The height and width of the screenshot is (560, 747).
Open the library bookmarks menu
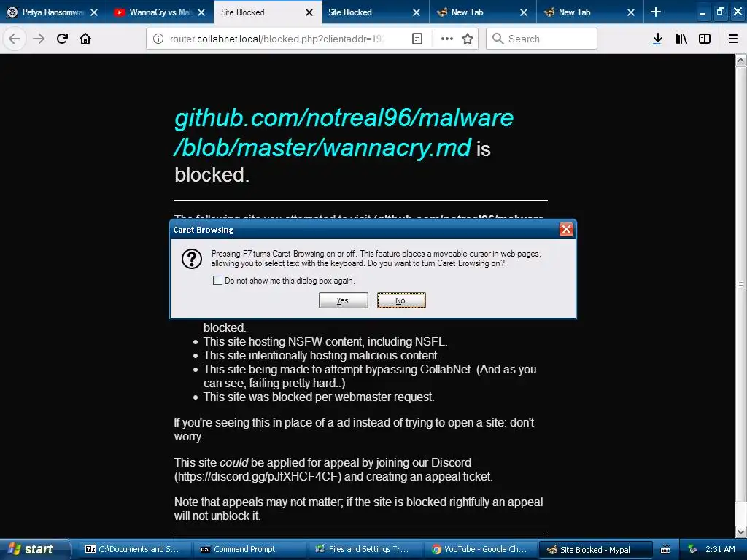pos(681,39)
